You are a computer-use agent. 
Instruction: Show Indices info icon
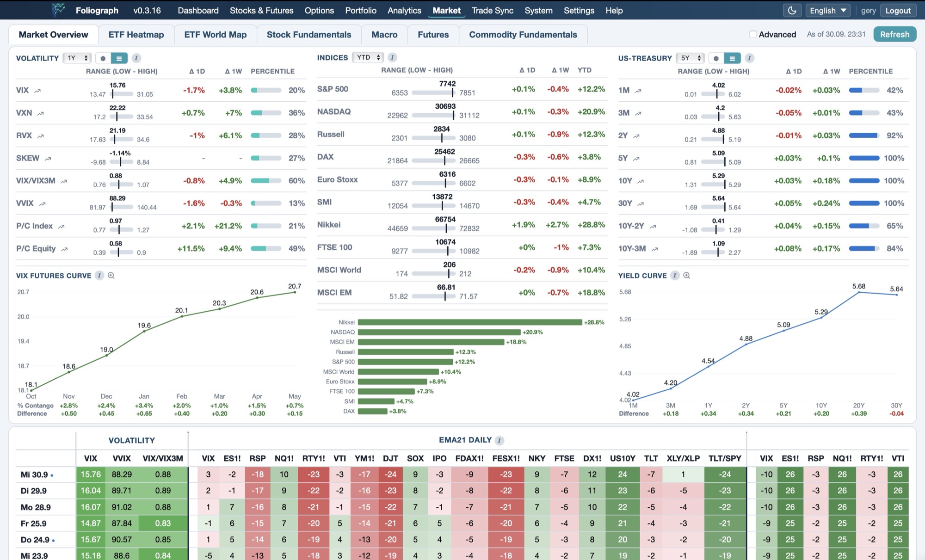coord(392,57)
